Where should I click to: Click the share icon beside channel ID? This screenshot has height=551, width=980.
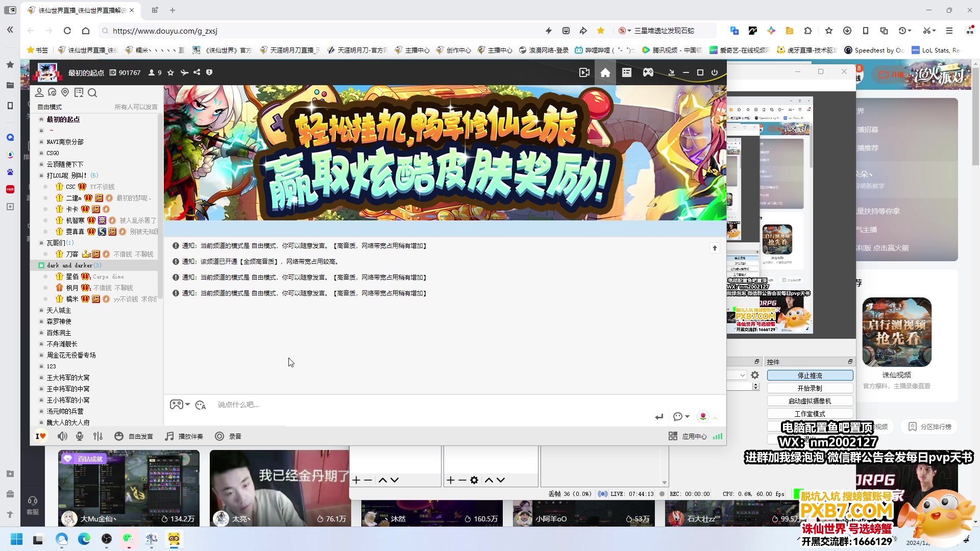coord(197,72)
